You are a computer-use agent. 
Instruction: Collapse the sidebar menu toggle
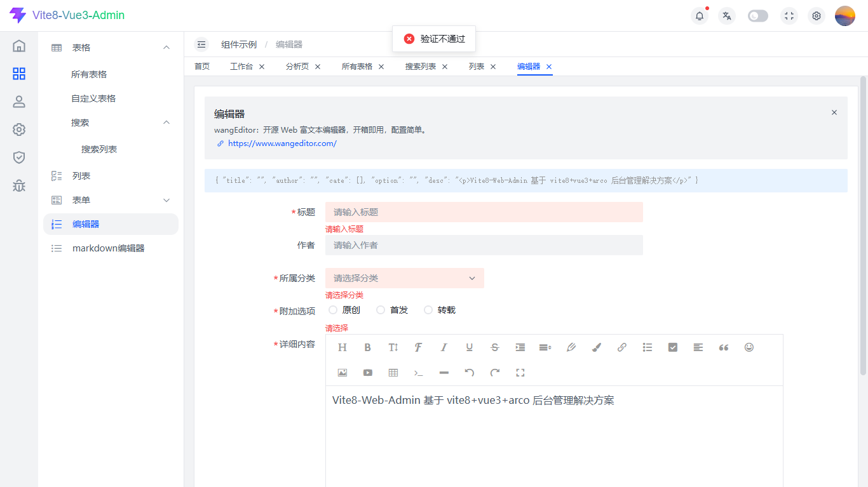tap(201, 44)
